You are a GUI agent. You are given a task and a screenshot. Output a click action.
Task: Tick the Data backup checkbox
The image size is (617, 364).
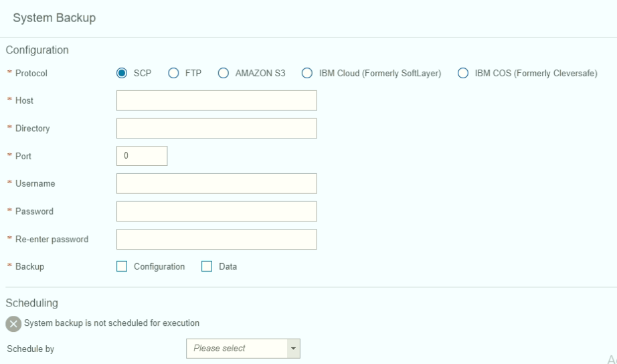pyautogui.click(x=207, y=266)
